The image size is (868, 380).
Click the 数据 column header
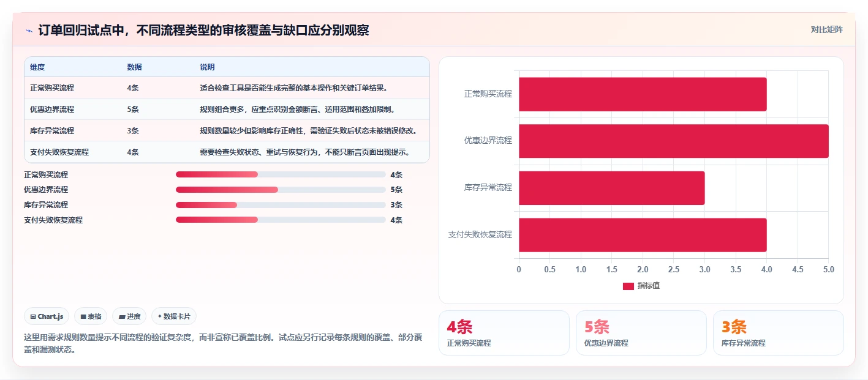click(x=134, y=67)
